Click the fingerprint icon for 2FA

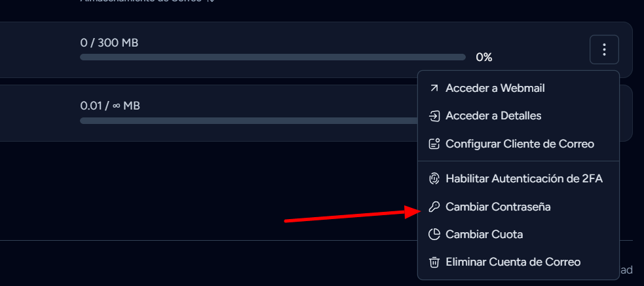click(x=434, y=178)
